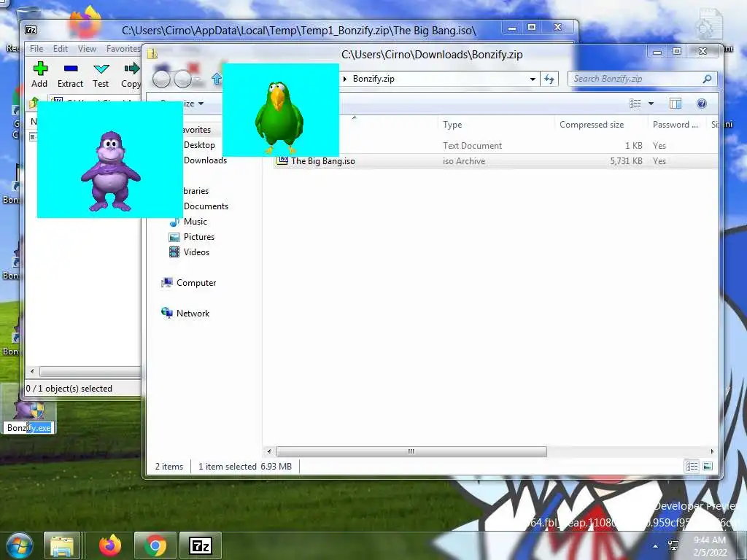747x560 pixels.
Task: Switch to details view via status bar icon
Action: [x=692, y=466]
